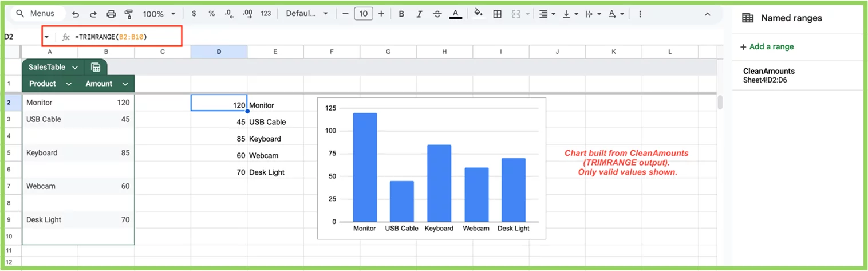
Task: Increase font size with plus button
Action: (381, 14)
